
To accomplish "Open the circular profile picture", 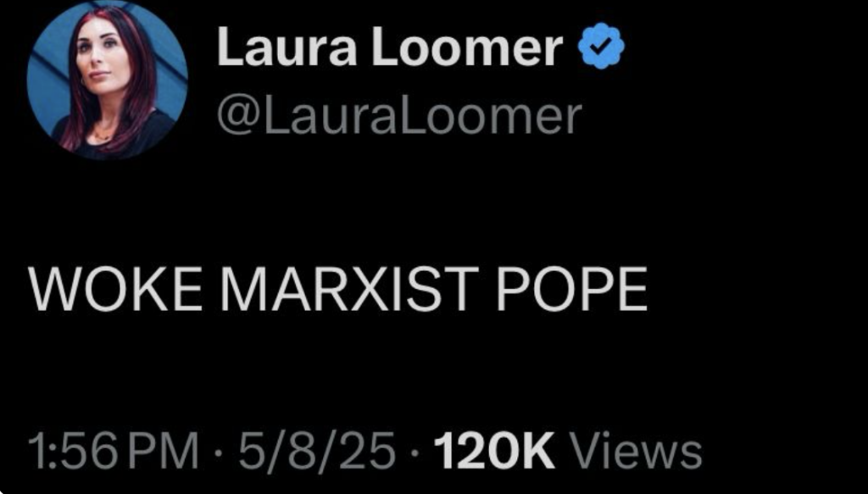I will tap(108, 80).
